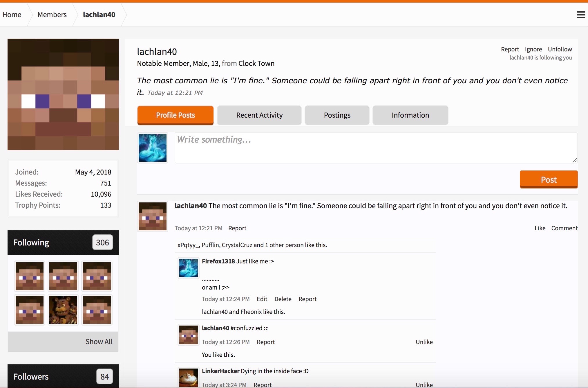Click lachlan40's avatar on #confuzzled comment

189,335
